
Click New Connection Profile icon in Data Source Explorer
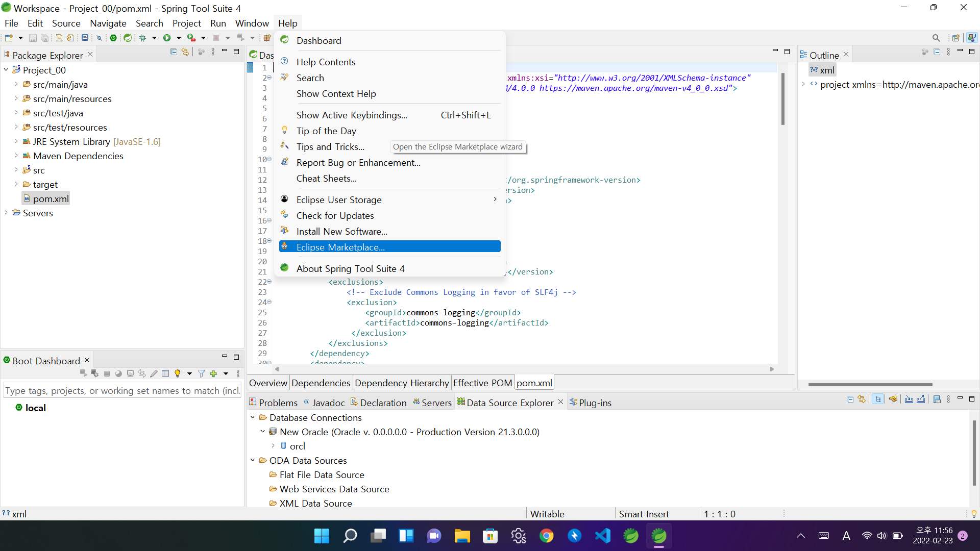tap(893, 399)
